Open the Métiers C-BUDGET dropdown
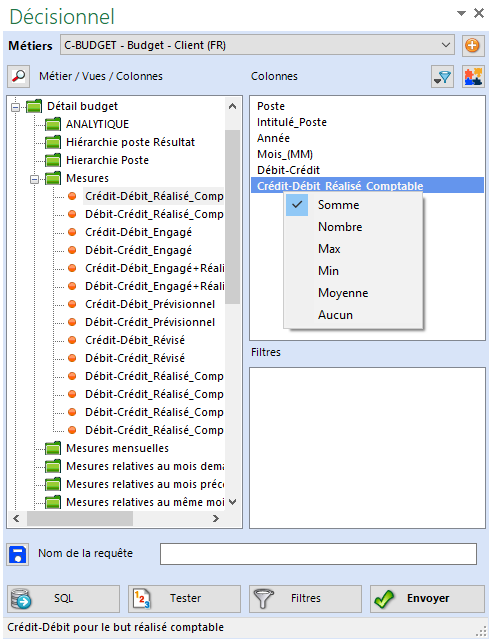The width and height of the screenshot is (490, 643). [x=257, y=45]
